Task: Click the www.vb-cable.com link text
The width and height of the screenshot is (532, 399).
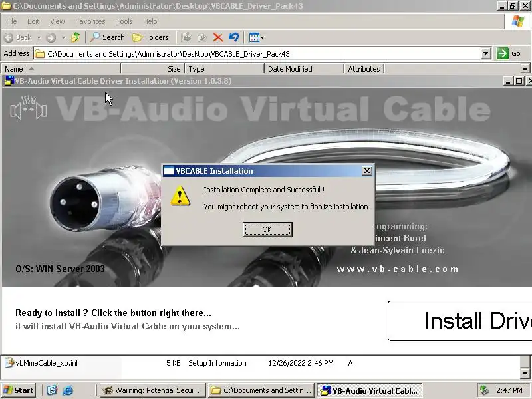Action: pos(397,269)
